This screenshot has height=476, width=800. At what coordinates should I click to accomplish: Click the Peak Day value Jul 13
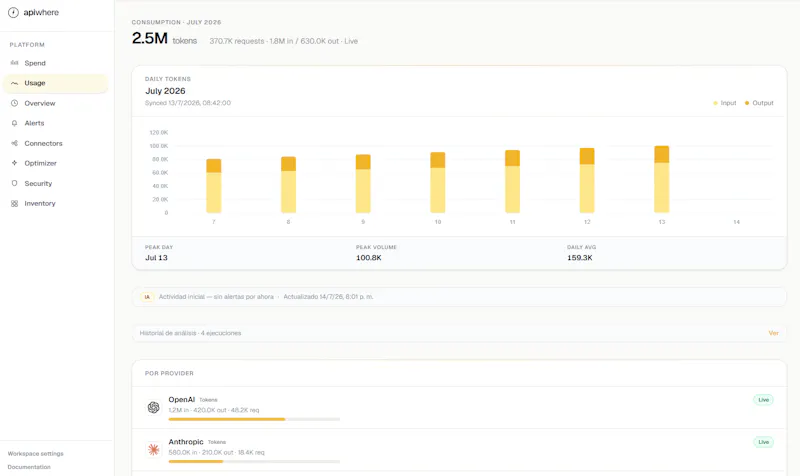(x=156, y=258)
